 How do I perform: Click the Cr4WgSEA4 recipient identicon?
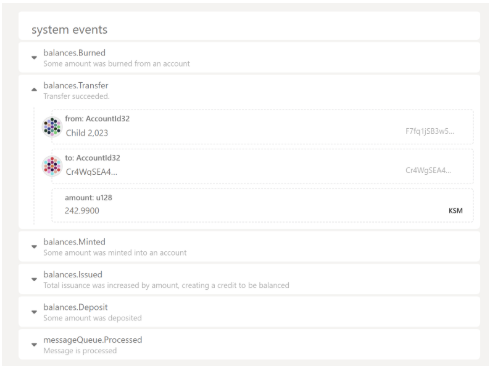pyautogui.click(x=52, y=166)
